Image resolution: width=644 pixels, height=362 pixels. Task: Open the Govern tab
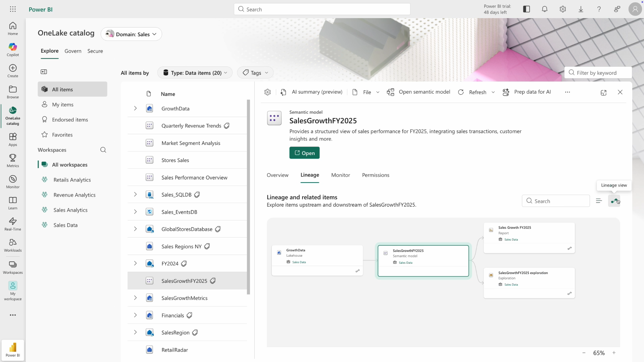[x=72, y=51]
